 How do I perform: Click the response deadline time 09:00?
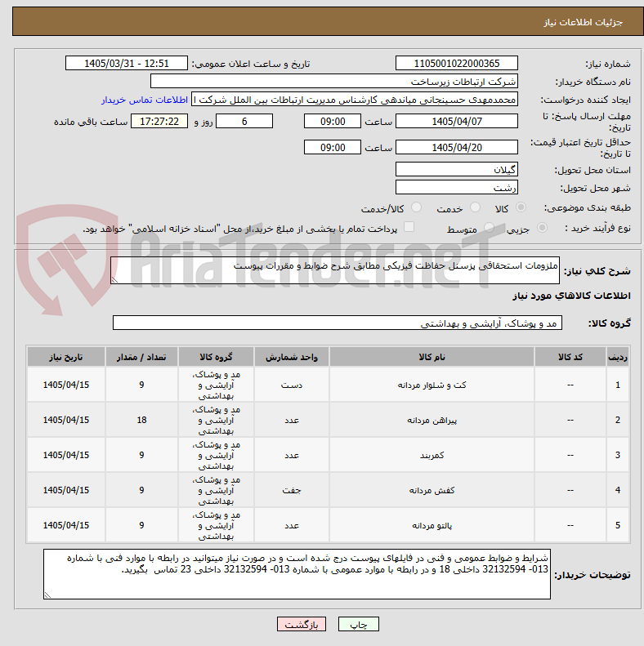tap(333, 122)
